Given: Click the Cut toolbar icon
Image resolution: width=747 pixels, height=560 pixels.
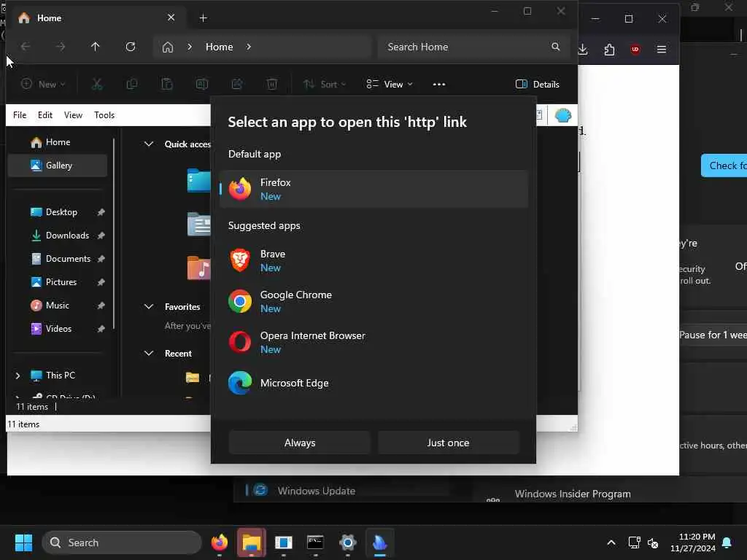Looking at the screenshot, I should [97, 85].
